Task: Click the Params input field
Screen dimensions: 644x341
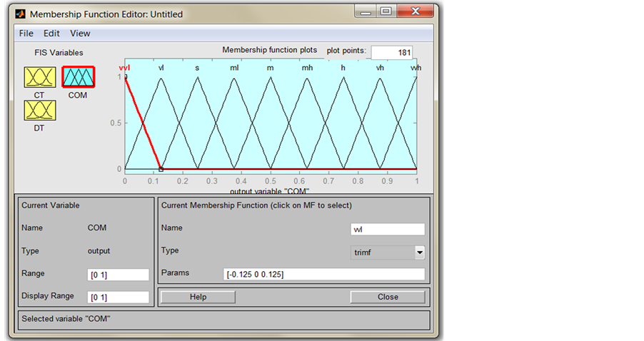Action: (x=324, y=275)
